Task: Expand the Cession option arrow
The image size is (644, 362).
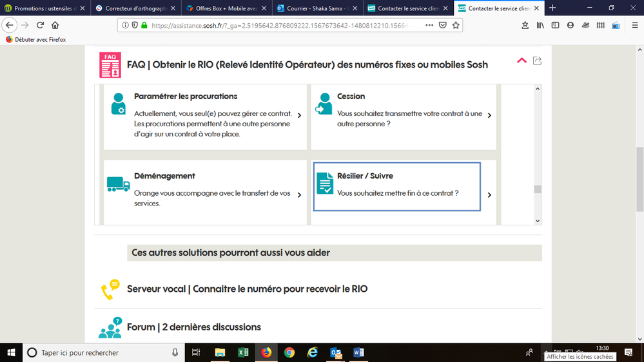Action: tap(489, 116)
